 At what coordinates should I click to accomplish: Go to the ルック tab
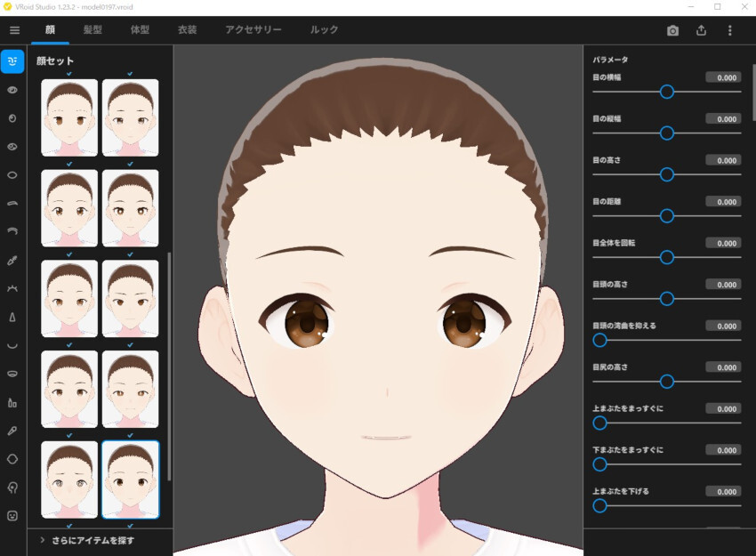point(324,30)
